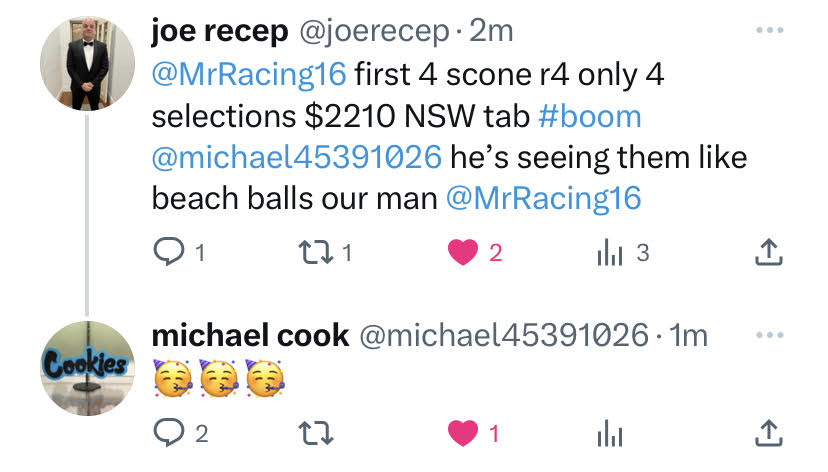Open the first @MrRacing16 mention link

pos(249,74)
